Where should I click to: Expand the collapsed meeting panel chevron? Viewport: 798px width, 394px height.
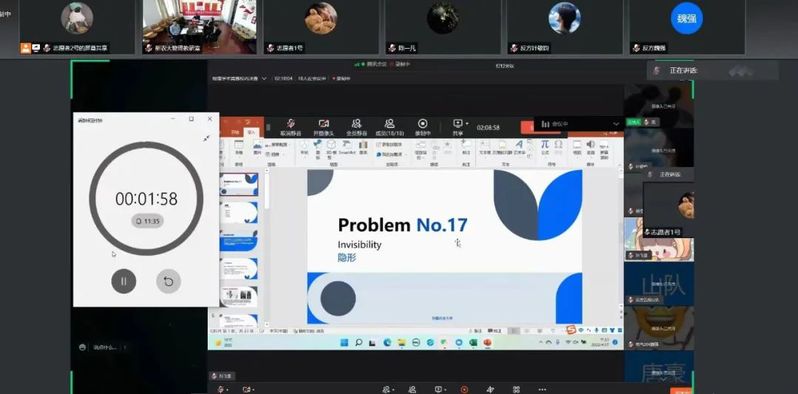pyautogui.click(x=616, y=124)
